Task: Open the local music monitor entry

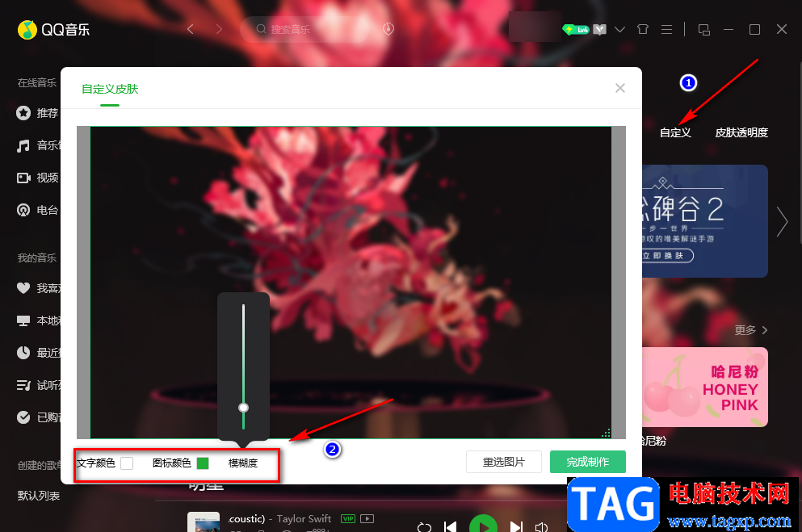Action: tap(38, 320)
